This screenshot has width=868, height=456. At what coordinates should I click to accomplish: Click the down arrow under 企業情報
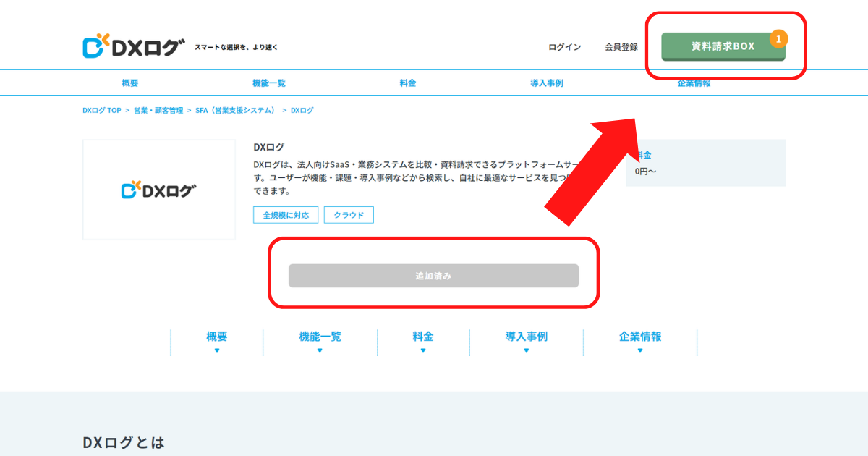pos(640,351)
